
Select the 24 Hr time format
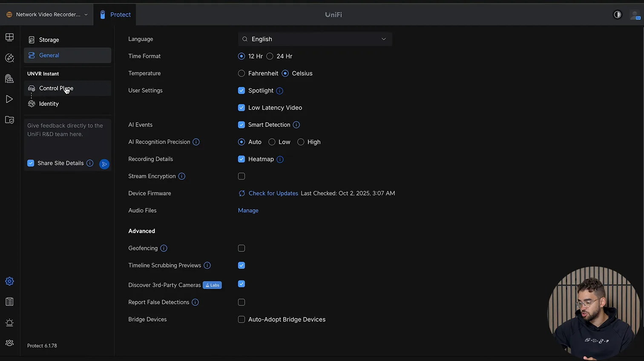(270, 56)
